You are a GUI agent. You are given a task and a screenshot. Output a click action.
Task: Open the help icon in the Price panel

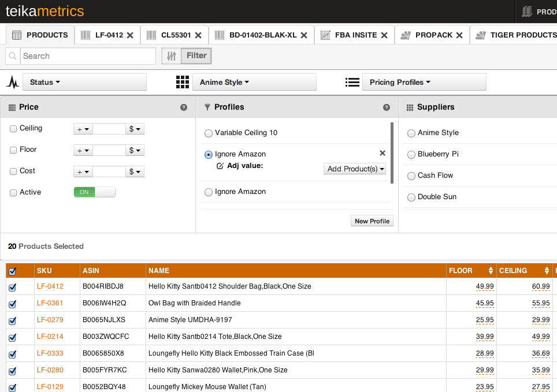pyautogui.click(x=184, y=107)
